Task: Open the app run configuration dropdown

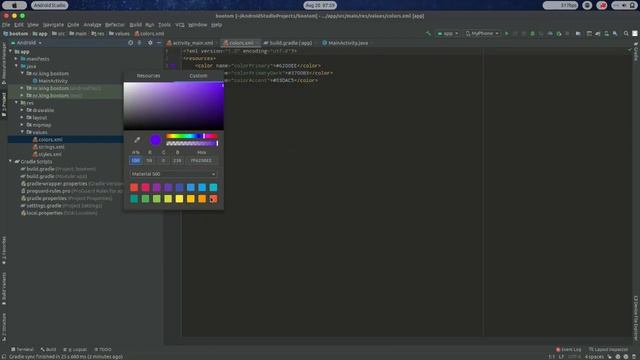Action: (x=448, y=33)
